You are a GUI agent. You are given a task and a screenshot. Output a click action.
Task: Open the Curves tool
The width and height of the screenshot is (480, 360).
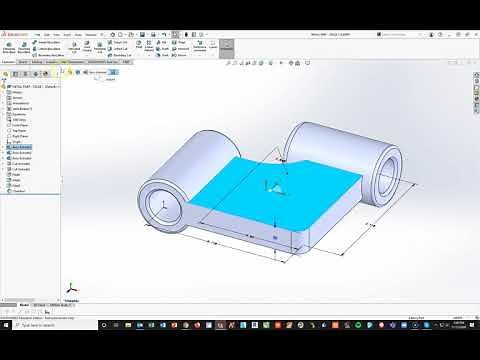[213, 45]
